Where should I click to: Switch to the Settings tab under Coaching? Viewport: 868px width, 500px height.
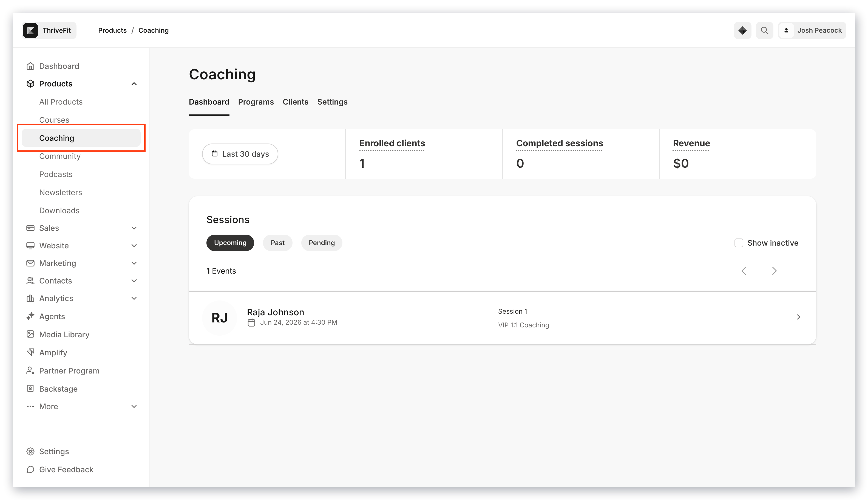(x=333, y=102)
